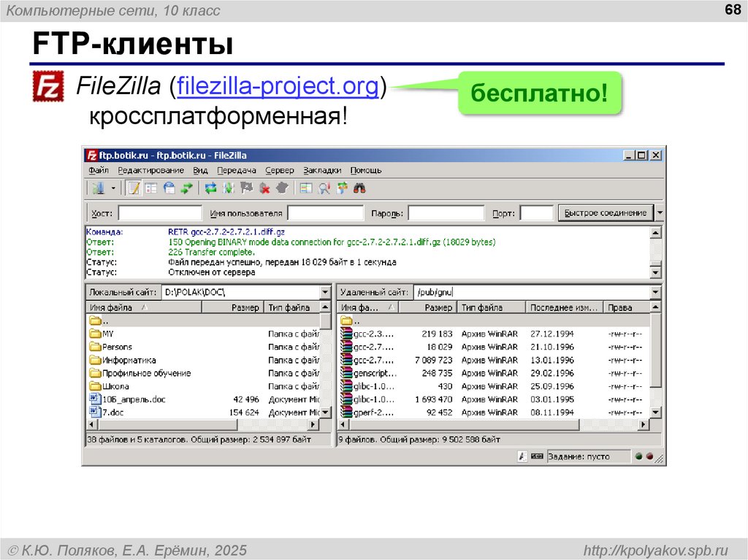Expand the Site Manager dropdown arrow
This screenshot has width=748, height=560.
[113, 188]
